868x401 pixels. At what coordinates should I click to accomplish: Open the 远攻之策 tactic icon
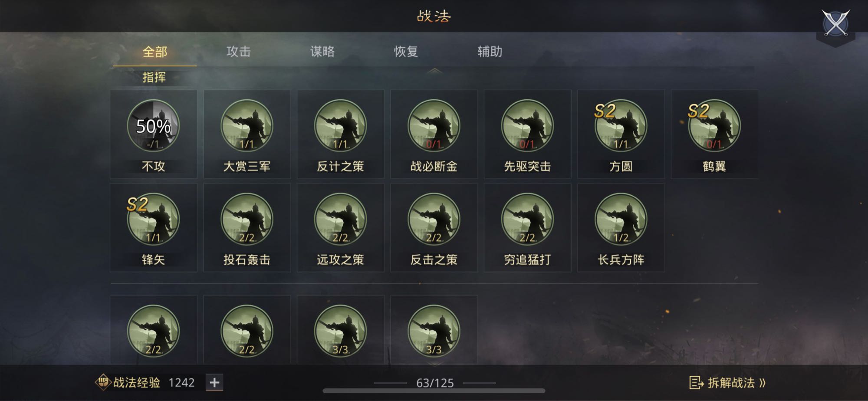pyautogui.click(x=340, y=219)
